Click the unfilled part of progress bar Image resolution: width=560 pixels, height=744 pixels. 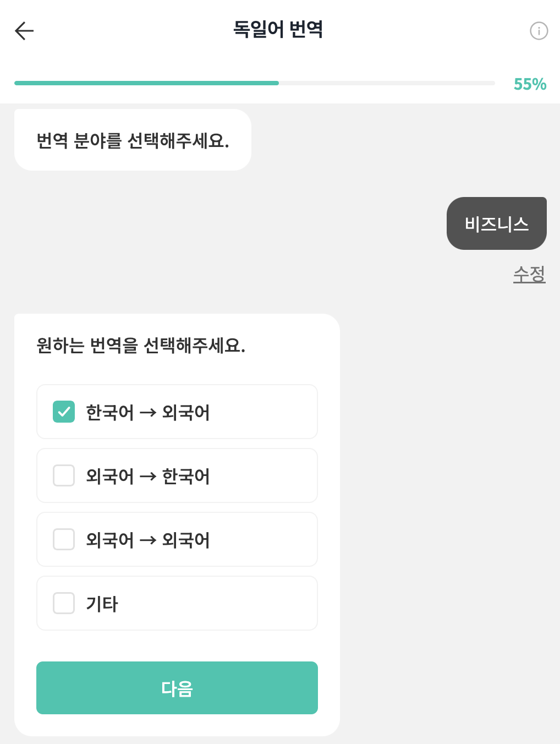(x=386, y=83)
